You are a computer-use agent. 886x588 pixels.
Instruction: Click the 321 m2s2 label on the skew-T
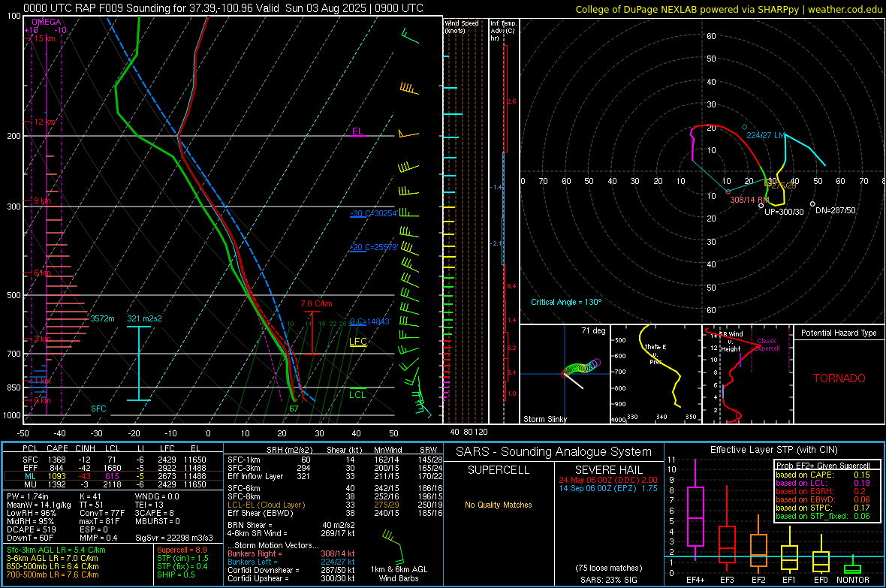point(144,318)
